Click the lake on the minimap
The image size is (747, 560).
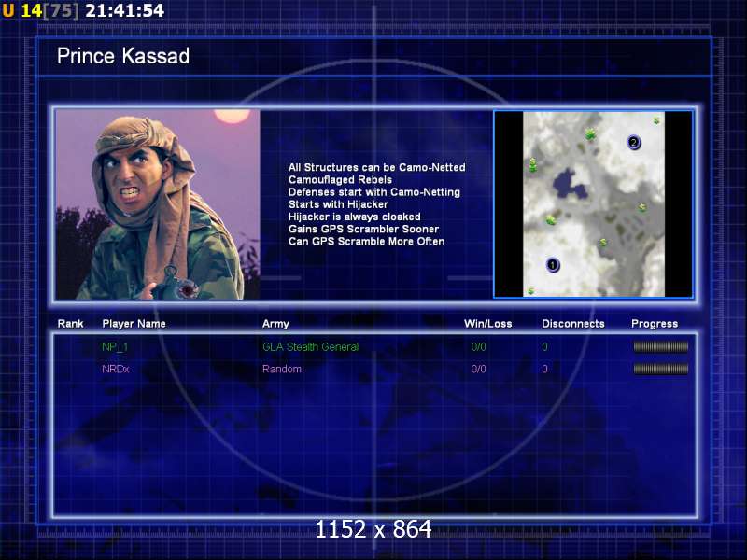[570, 184]
